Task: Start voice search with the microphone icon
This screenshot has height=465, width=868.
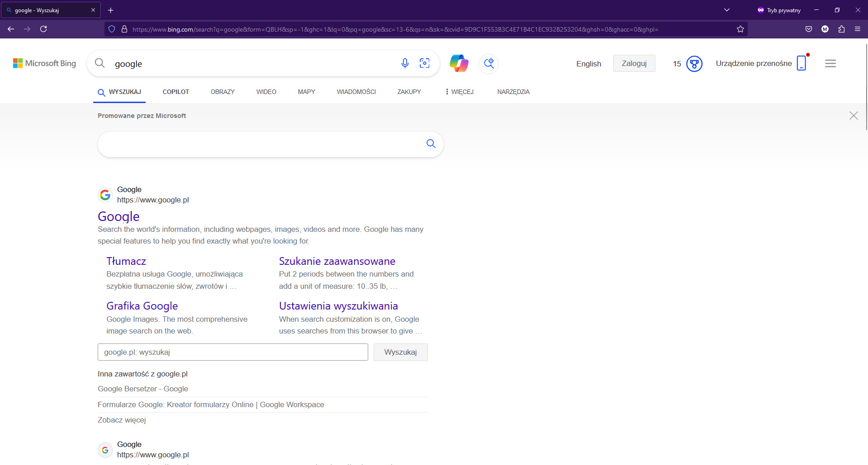Action: pyautogui.click(x=405, y=63)
